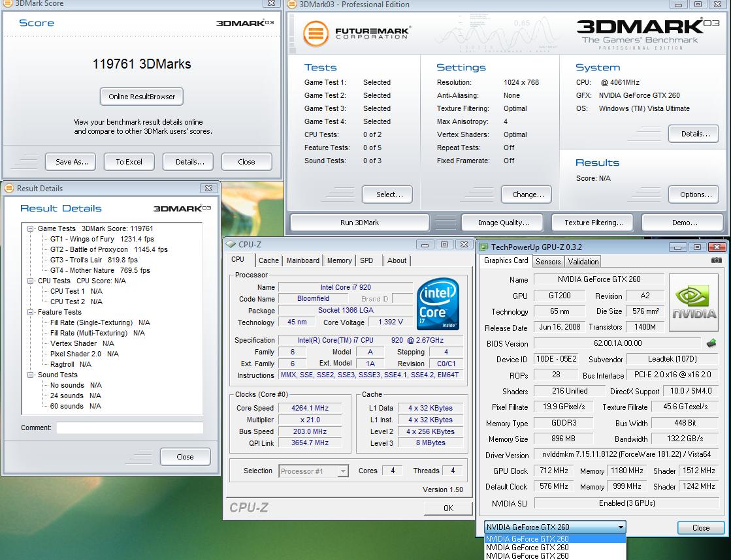Collapse the Game Tests tree node
Image resolution: width=731 pixels, height=560 pixels.
coord(30,228)
